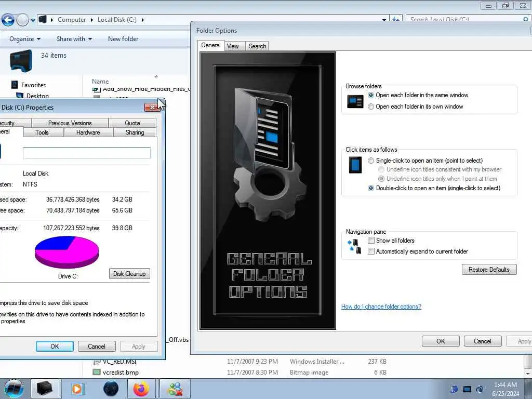Open the Windows Live Messenger taskbar icon

click(175, 389)
